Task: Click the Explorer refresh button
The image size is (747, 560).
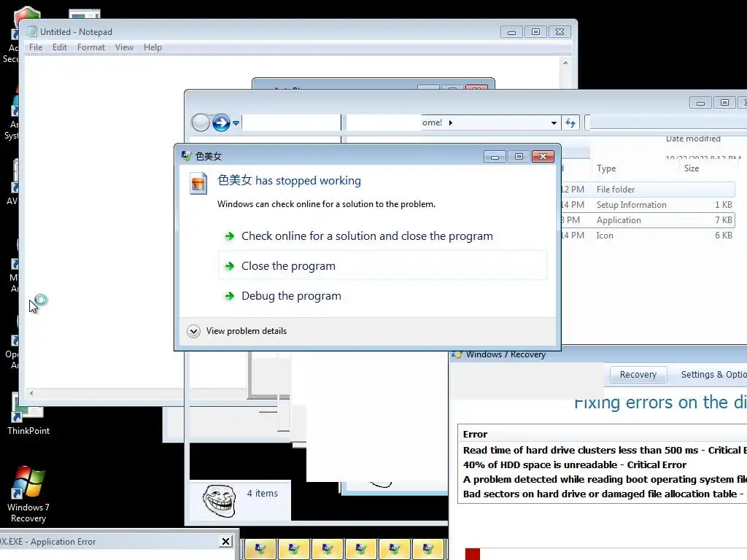Action: [x=570, y=122]
